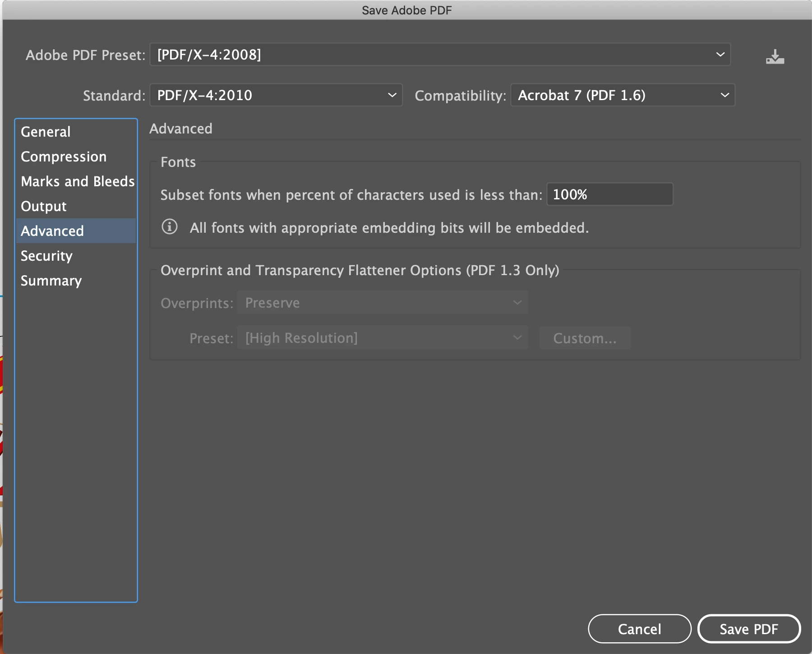Image resolution: width=812 pixels, height=654 pixels.
Task: Click the disabled Overprints Preserve dropdown
Action: (x=383, y=303)
